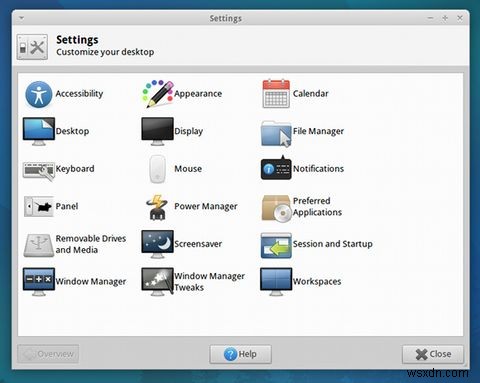Select the Calendar label
Viewport: 480px width, 383px height.
[311, 94]
